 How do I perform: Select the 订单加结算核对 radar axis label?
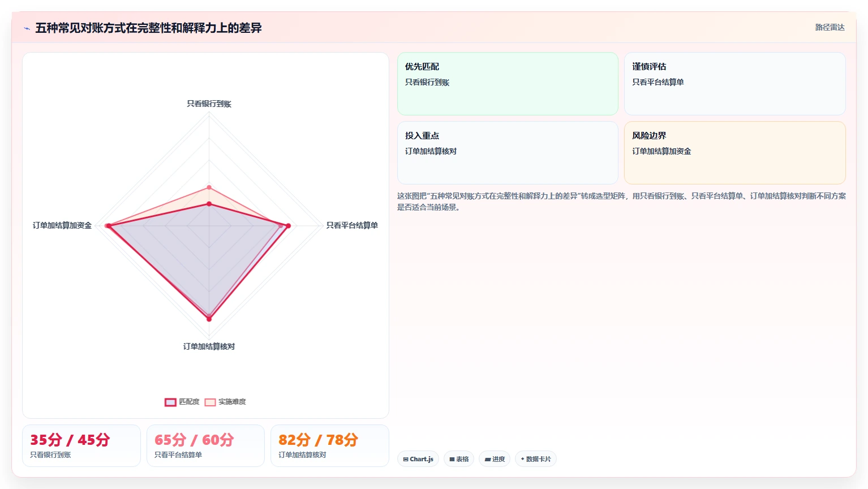tap(209, 346)
